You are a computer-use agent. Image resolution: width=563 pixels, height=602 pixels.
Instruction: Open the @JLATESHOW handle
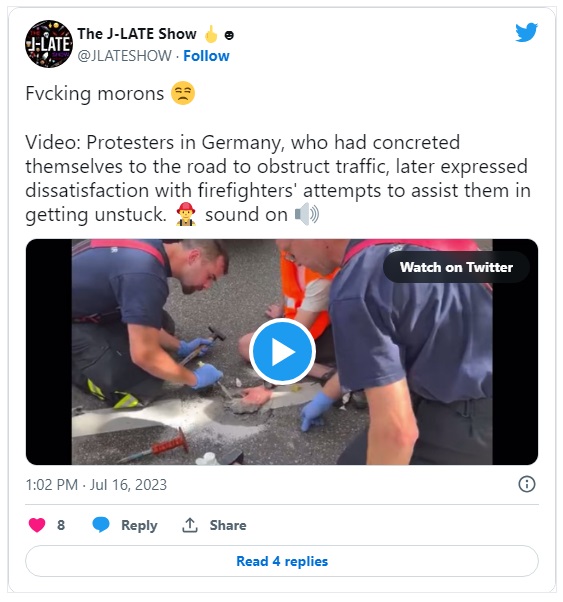click(x=124, y=56)
